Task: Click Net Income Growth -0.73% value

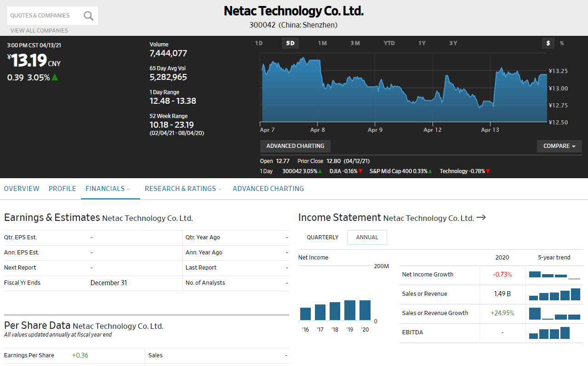Action: coord(502,275)
